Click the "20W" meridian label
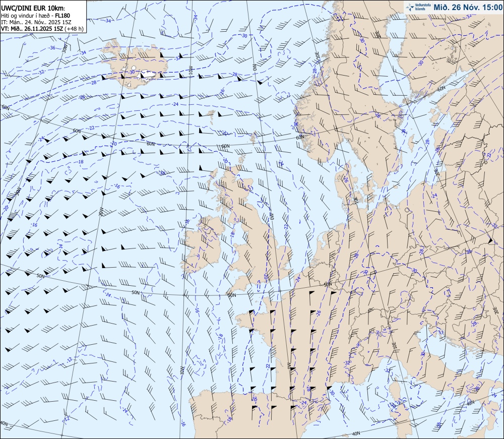The width and height of the screenshot is (504, 439). tap(100, 213)
